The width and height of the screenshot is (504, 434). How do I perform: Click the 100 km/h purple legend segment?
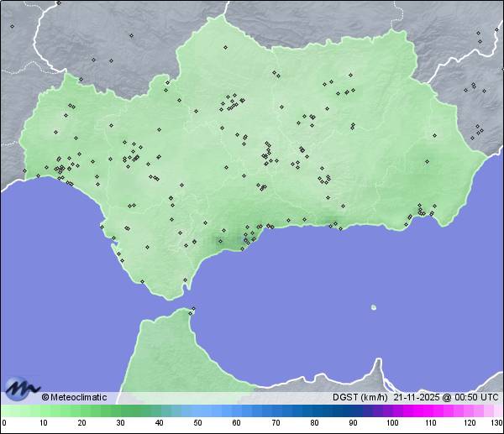[391, 410]
